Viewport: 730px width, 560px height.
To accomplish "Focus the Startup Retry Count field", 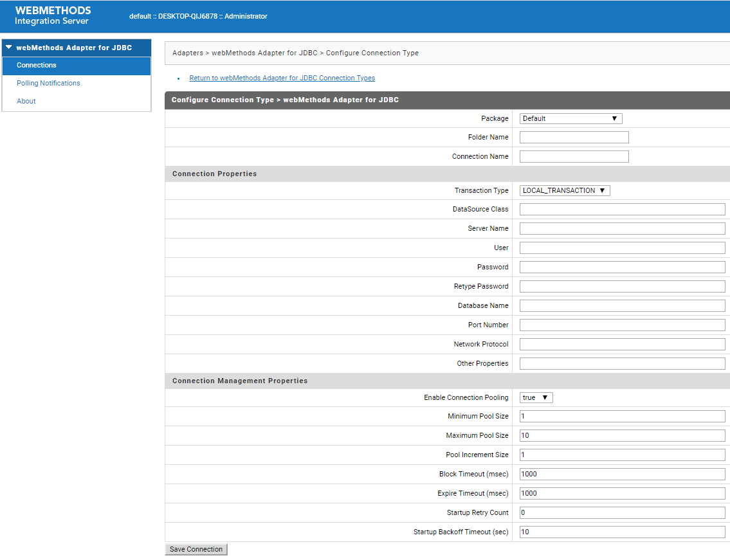I will point(621,512).
